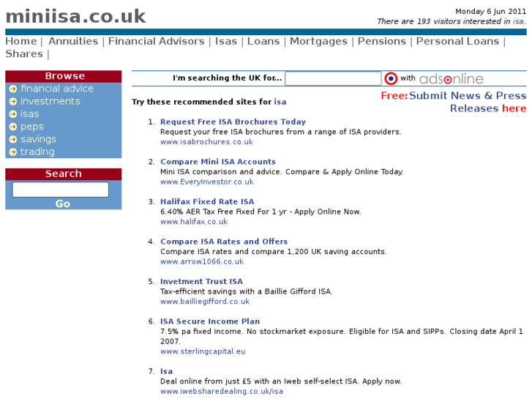This screenshot has width=532, height=399.
Task: Open the savings category
Action: click(x=38, y=139)
